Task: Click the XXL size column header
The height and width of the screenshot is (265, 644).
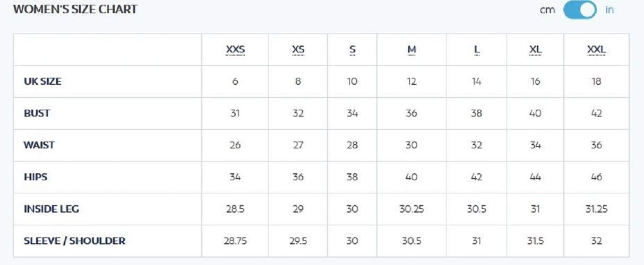Action: click(596, 50)
